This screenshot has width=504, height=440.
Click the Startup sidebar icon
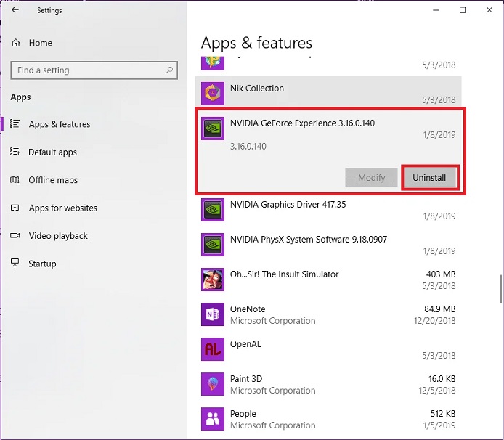click(x=15, y=264)
